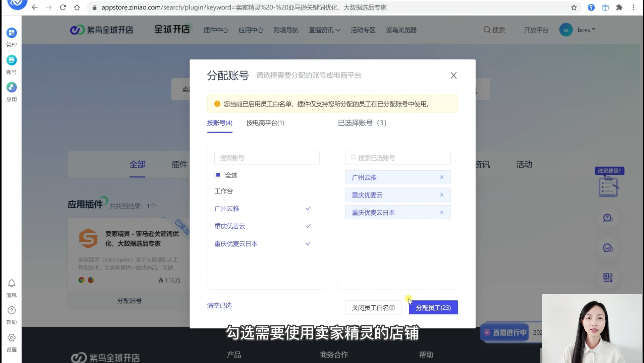Open the browser three-dot menu
Image resolution: width=644 pixels, height=363 pixels.
(x=633, y=7)
